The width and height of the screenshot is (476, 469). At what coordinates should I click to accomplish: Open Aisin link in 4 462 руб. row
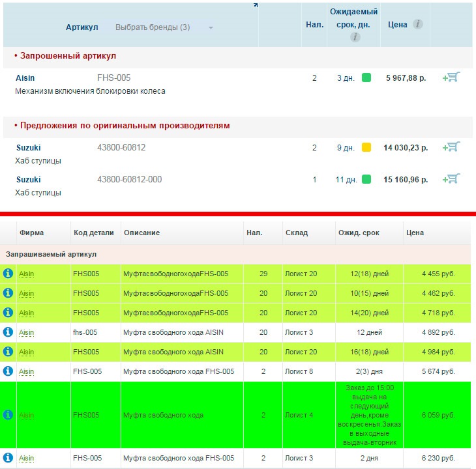[27, 294]
